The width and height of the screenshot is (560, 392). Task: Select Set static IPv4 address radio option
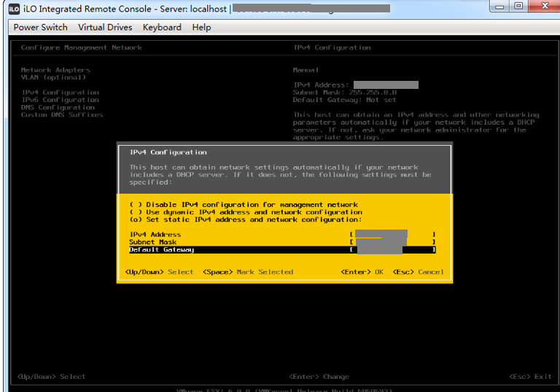click(x=246, y=219)
